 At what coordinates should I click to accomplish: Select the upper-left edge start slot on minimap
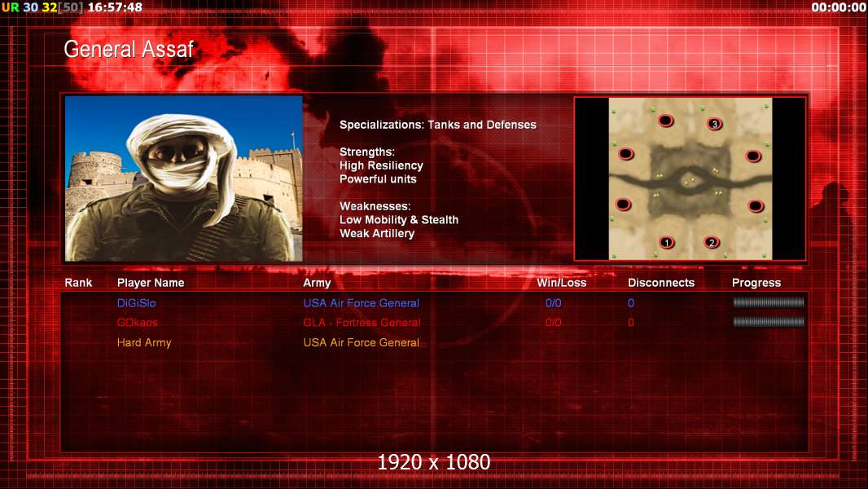[625, 153]
